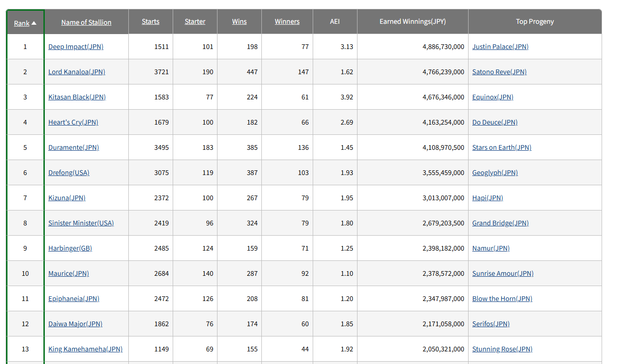The width and height of the screenshot is (617, 364).
Task: Open Lord Kanaloa(JPN) stallion page
Action: (x=77, y=72)
